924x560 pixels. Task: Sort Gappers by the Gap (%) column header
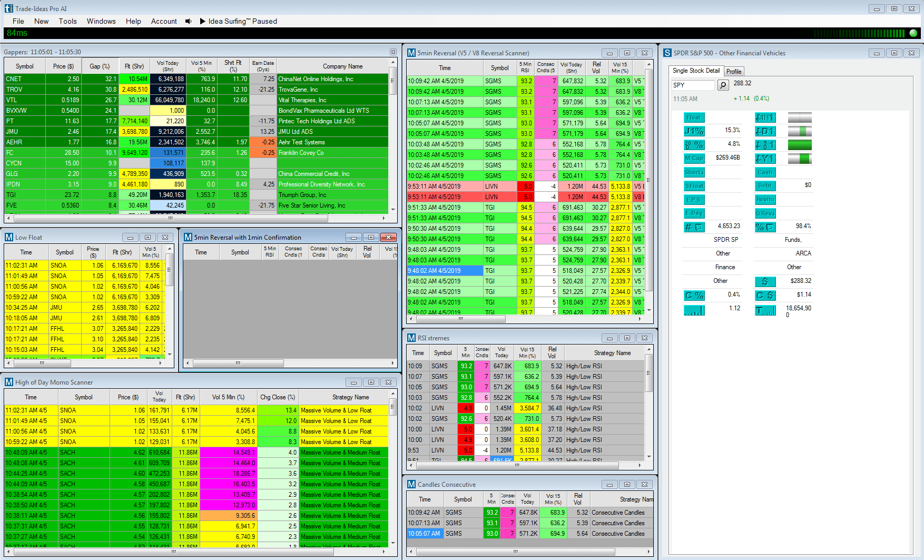coord(100,66)
